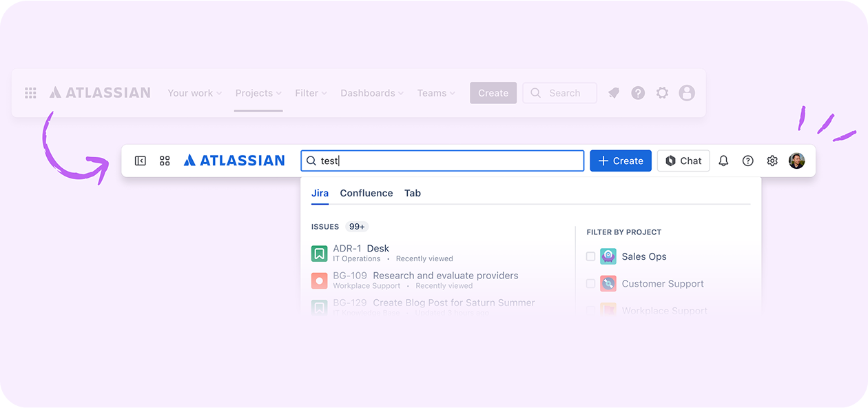This screenshot has height=408, width=868.
Task: Click the red BG-109 issue type icon
Action: point(319,280)
